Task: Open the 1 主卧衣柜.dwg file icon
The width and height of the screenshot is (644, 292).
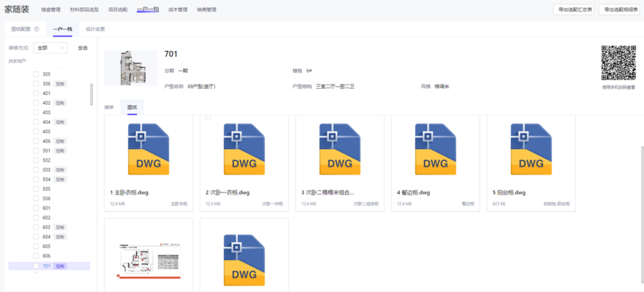Action: [148, 149]
